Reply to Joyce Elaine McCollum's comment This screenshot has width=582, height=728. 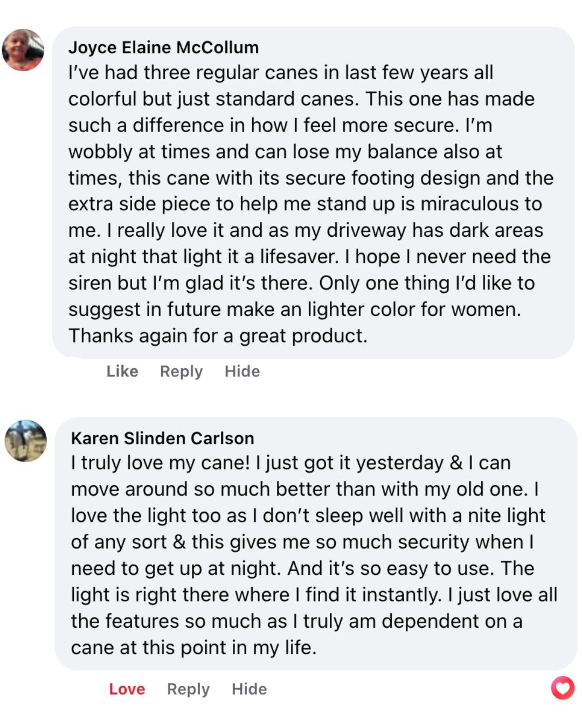(181, 371)
